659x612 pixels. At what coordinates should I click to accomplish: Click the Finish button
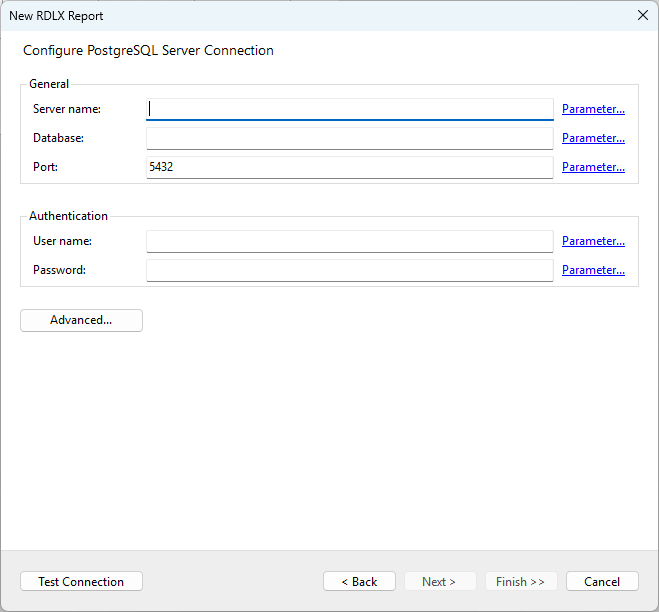point(521,581)
